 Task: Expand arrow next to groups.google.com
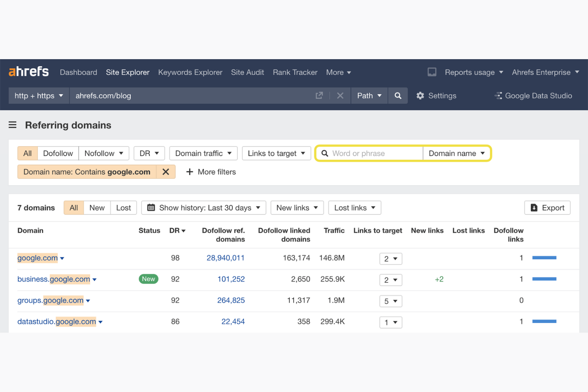(x=88, y=301)
